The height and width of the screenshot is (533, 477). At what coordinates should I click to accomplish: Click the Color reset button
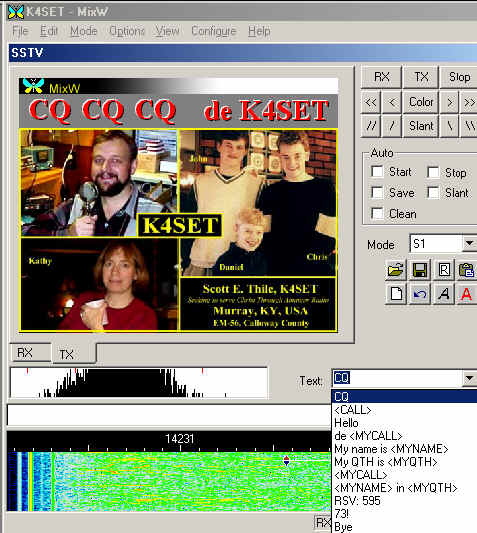[421, 102]
